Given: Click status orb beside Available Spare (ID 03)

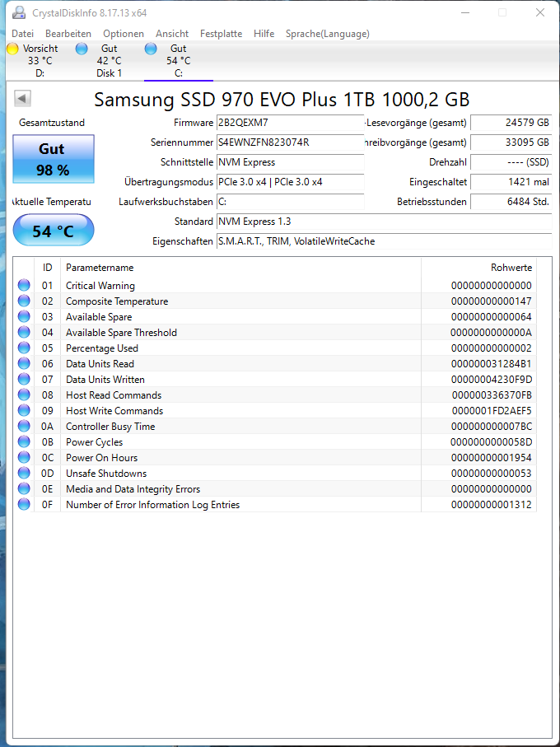Looking at the screenshot, I should coord(24,317).
